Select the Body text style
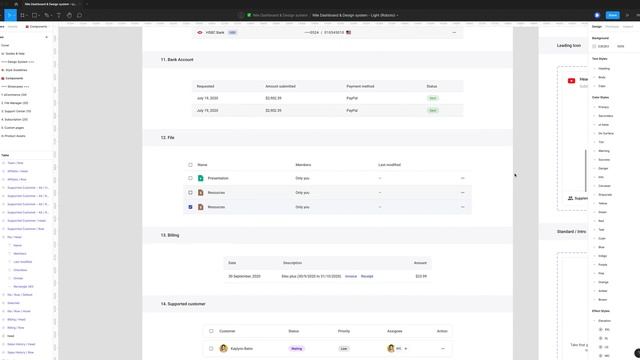 (x=602, y=77)
